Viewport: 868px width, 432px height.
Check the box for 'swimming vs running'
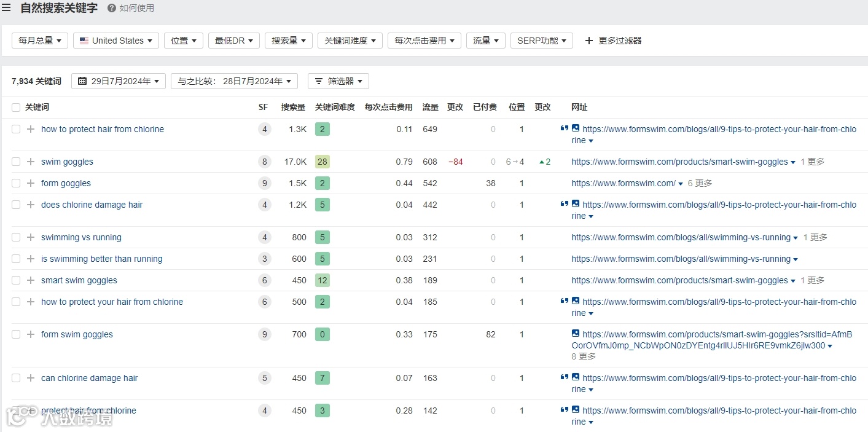coord(16,237)
